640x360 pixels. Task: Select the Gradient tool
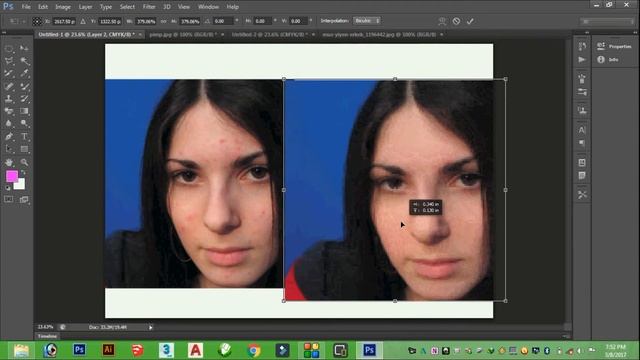pos(24,111)
